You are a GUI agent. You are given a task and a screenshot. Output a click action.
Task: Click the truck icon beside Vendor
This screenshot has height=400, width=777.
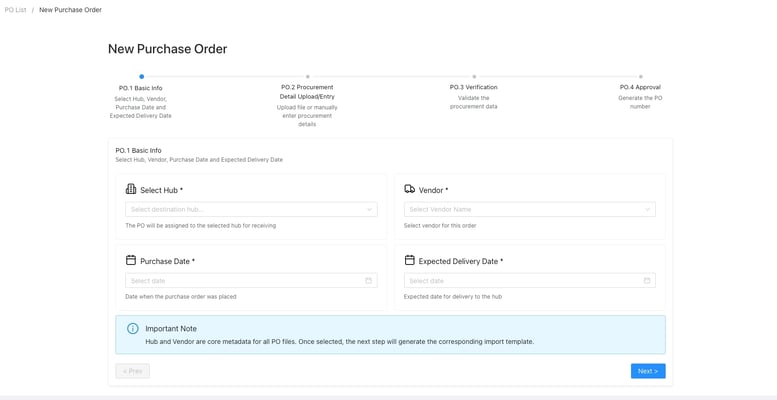[410, 189]
